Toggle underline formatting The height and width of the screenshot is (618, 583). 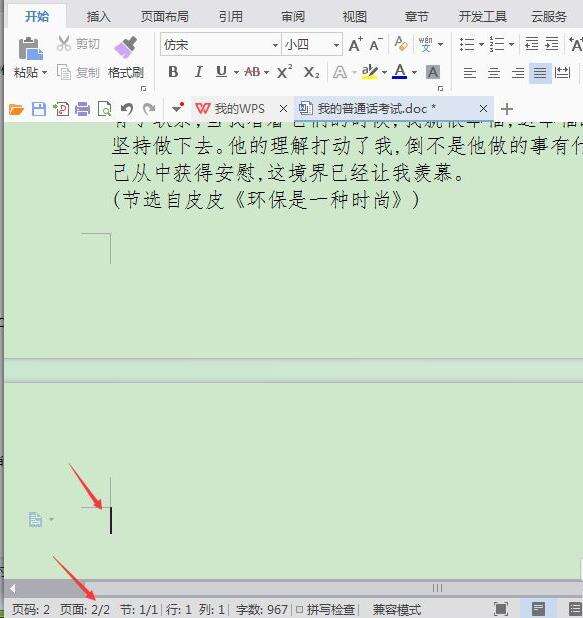click(x=221, y=72)
